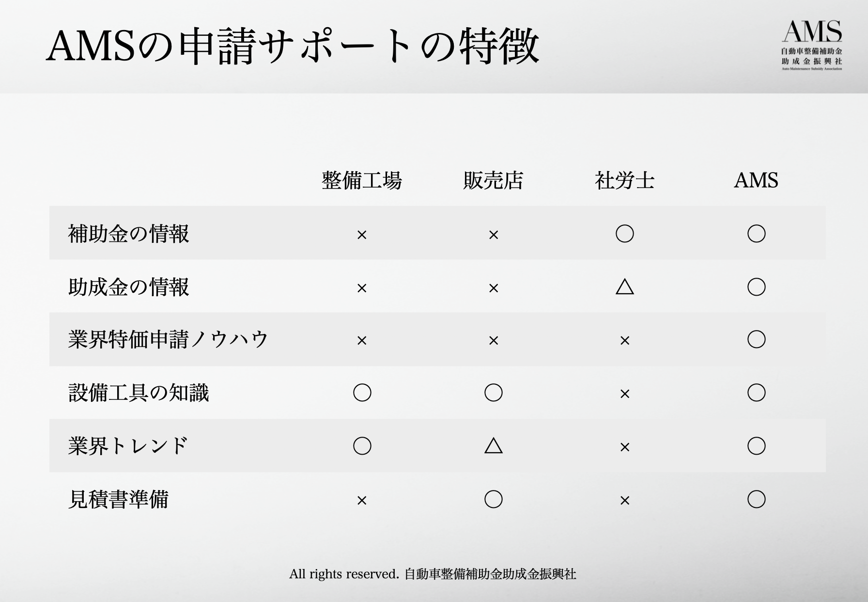This screenshot has height=602, width=868.
Task: Click the 整備工場 circle in the 設備工具の知識 row
Action: click(x=362, y=393)
